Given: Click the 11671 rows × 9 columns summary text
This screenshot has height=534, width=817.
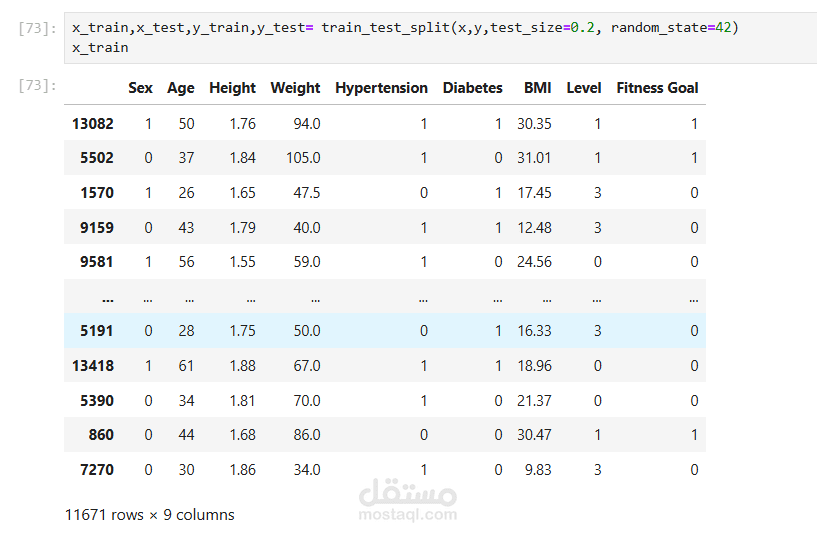Looking at the screenshot, I should coord(150,515).
